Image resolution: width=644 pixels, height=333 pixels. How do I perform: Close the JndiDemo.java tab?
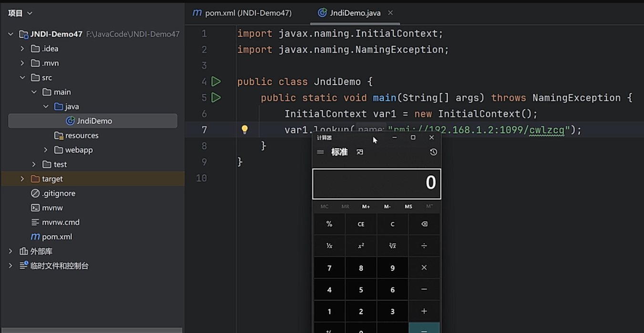(390, 13)
